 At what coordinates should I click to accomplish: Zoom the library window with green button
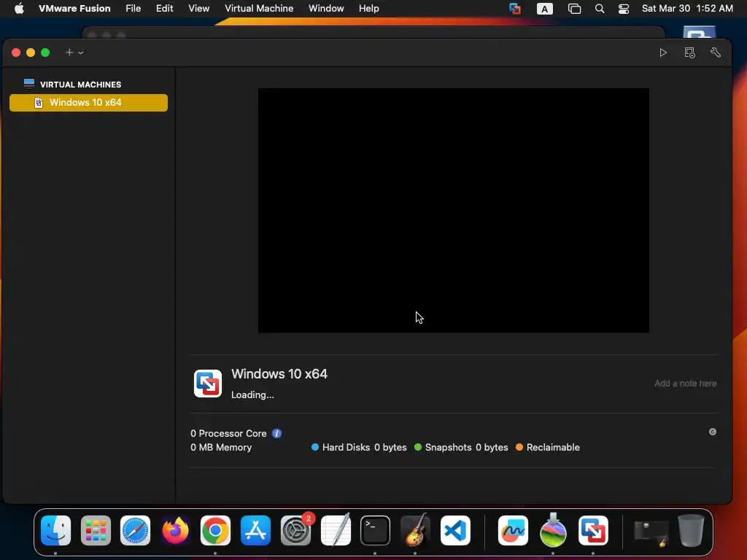pos(45,52)
